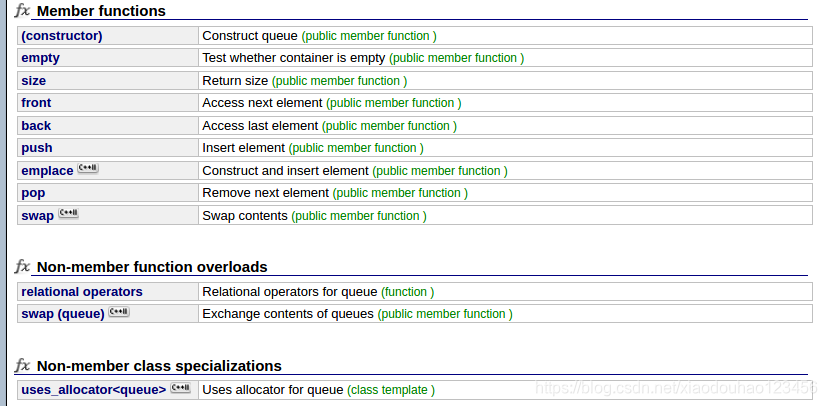Click the Non-member class specializations heading
This screenshot has width=827, height=406.
[x=159, y=366]
